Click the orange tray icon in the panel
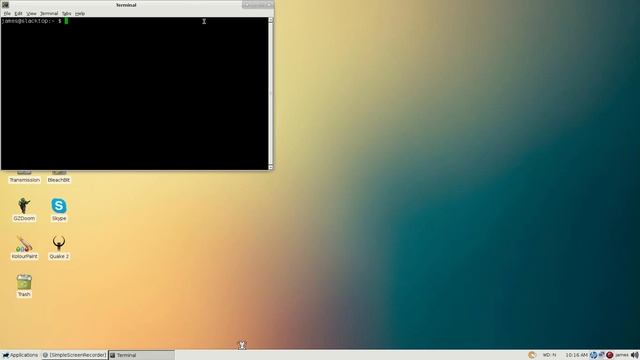 [532, 355]
